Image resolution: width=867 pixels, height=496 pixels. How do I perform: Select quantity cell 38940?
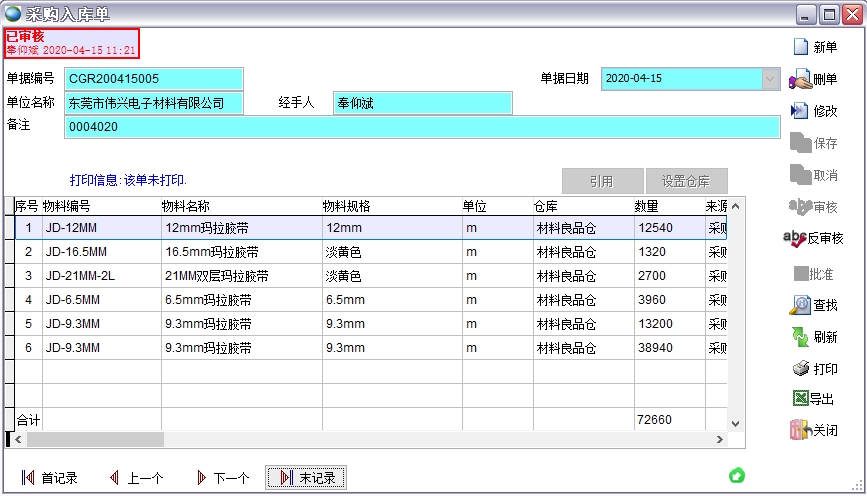click(670, 348)
